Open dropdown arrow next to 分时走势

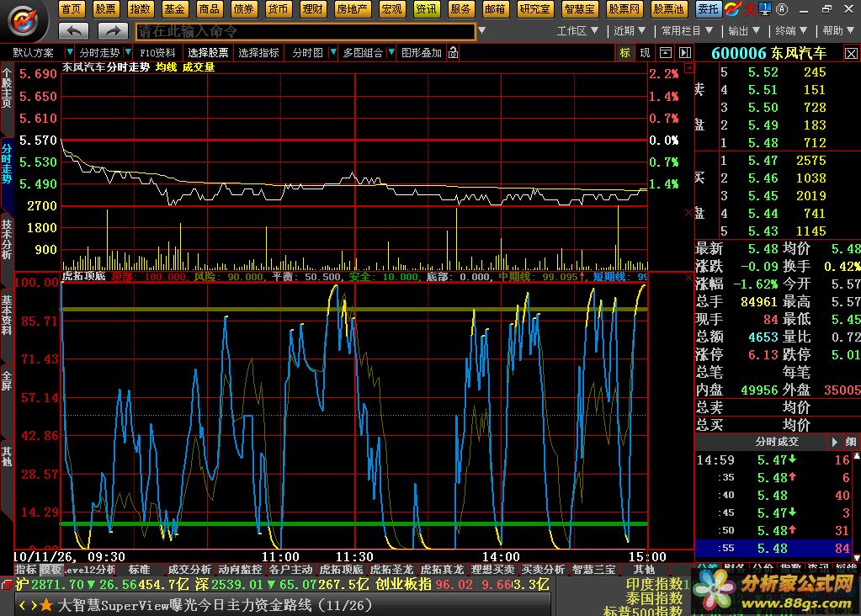[128, 52]
